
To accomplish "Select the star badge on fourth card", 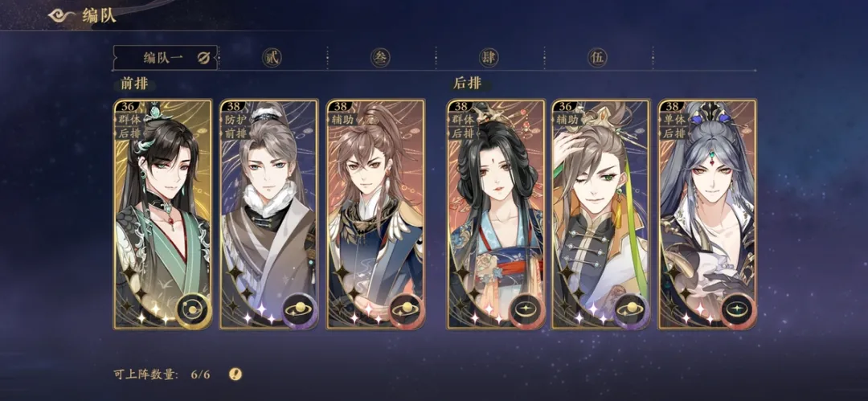I will tap(527, 309).
